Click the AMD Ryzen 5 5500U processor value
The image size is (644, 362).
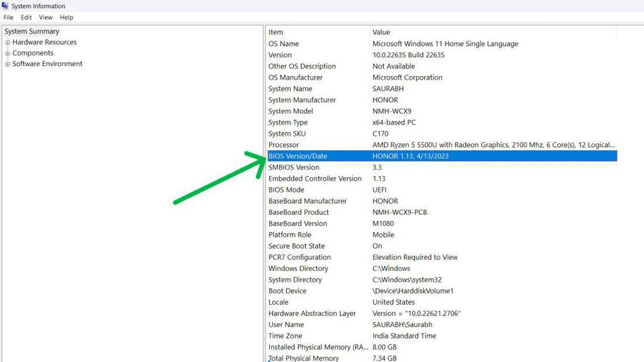coord(493,145)
